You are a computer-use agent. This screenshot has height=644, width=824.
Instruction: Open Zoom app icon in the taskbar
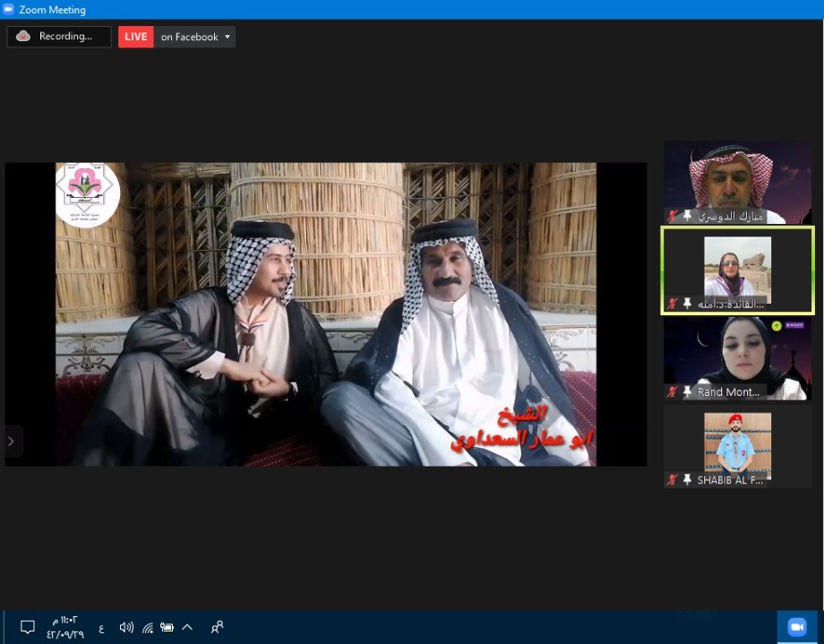(796, 627)
